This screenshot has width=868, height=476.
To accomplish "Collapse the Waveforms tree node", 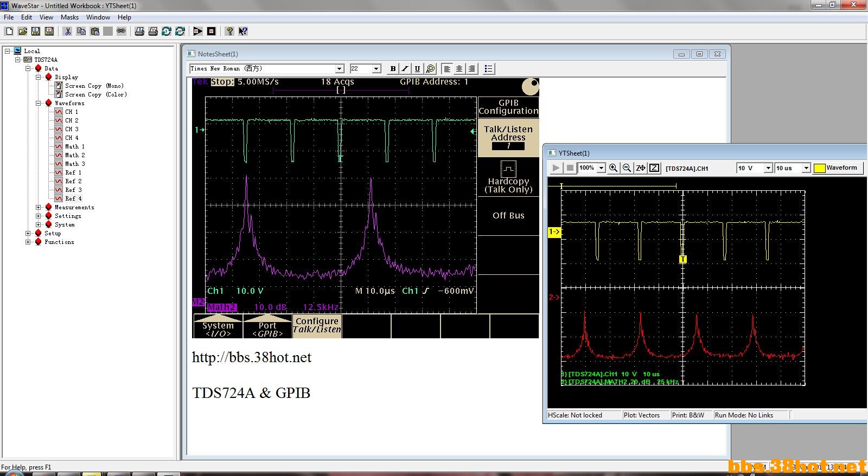I will [39, 103].
